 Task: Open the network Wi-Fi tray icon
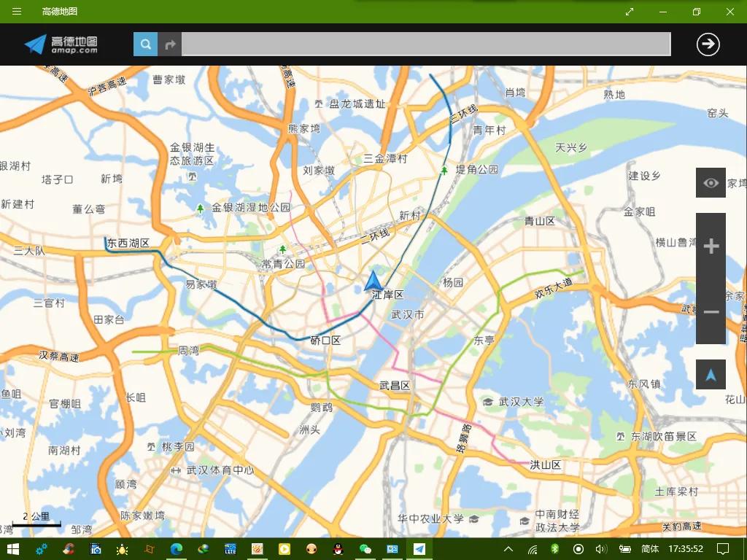click(533, 550)
